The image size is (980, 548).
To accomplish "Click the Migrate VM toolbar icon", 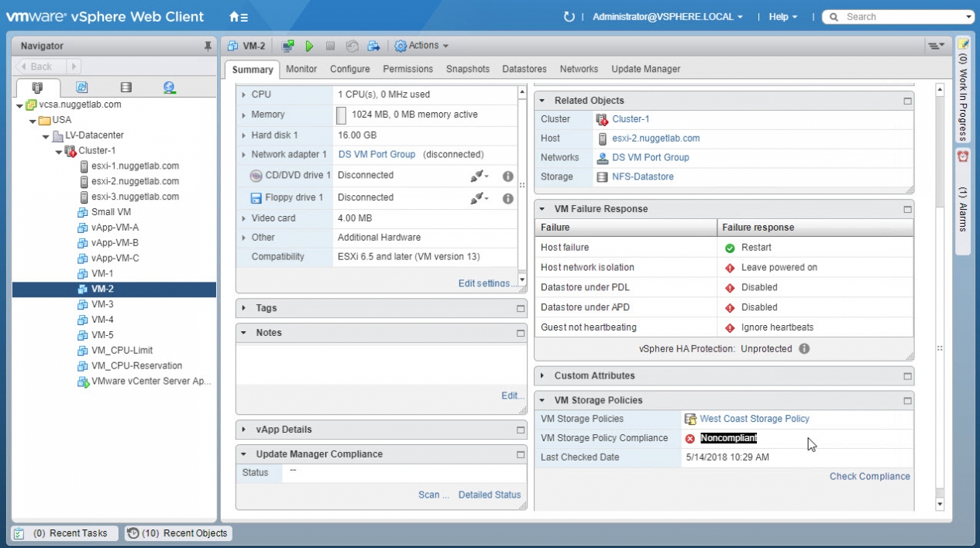I will 373,46.
